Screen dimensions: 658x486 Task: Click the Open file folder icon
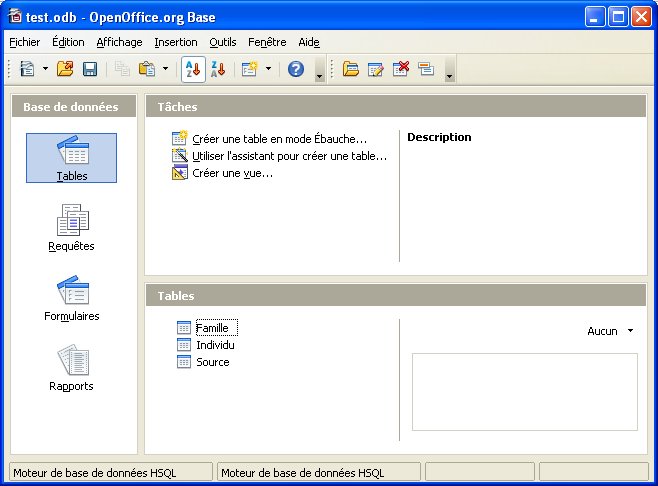[65, 69]
